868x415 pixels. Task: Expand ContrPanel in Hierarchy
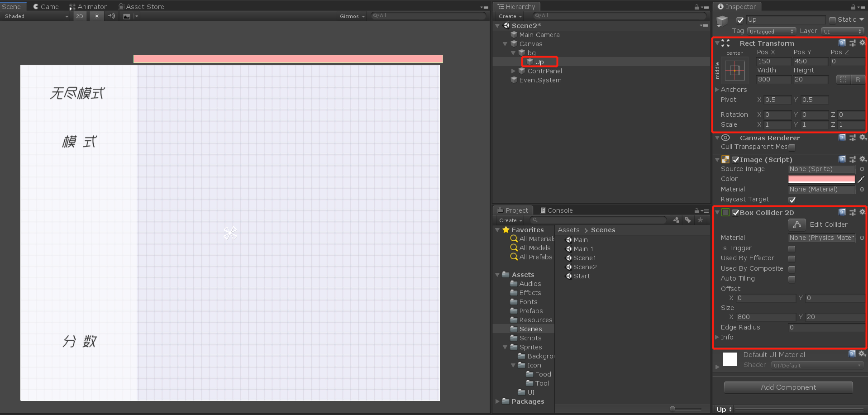[513, 71]
